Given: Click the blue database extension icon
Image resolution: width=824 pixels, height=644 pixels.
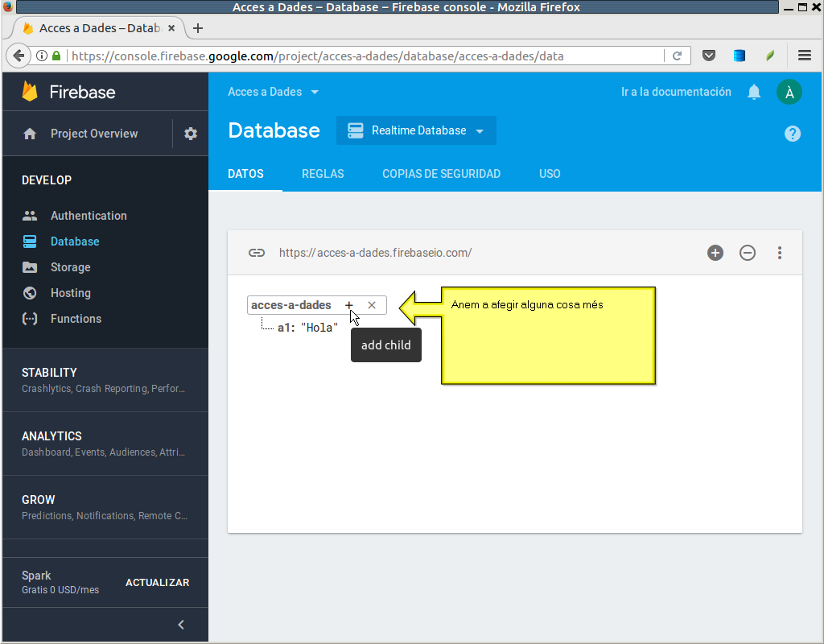Looking at the screenshot, I should (740, 56).
